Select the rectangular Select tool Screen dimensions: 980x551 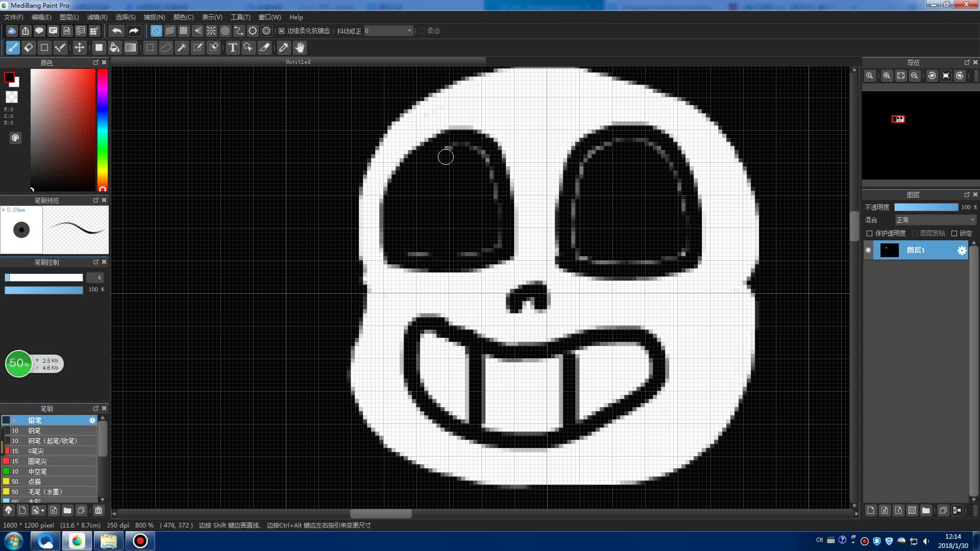(150, 47)
